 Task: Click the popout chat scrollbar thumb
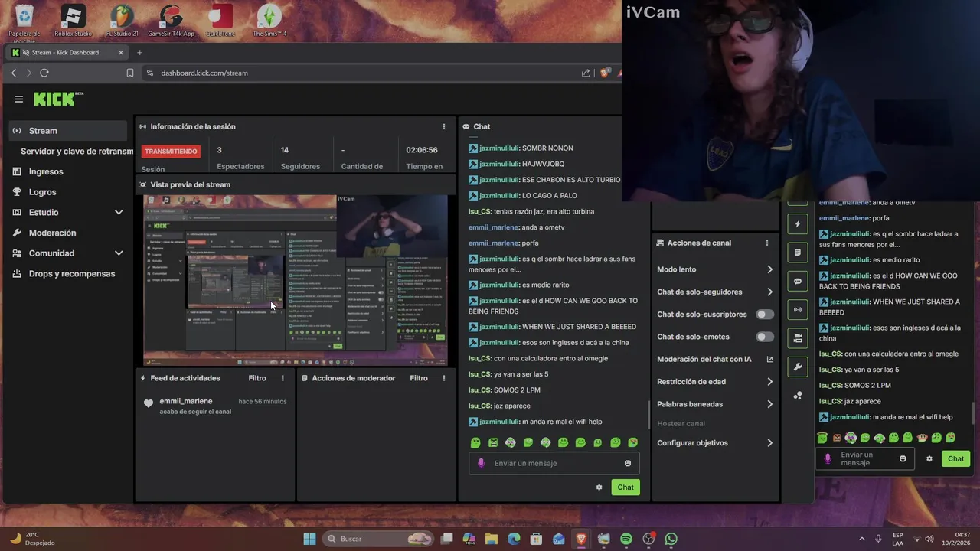(x=974, y=414)
